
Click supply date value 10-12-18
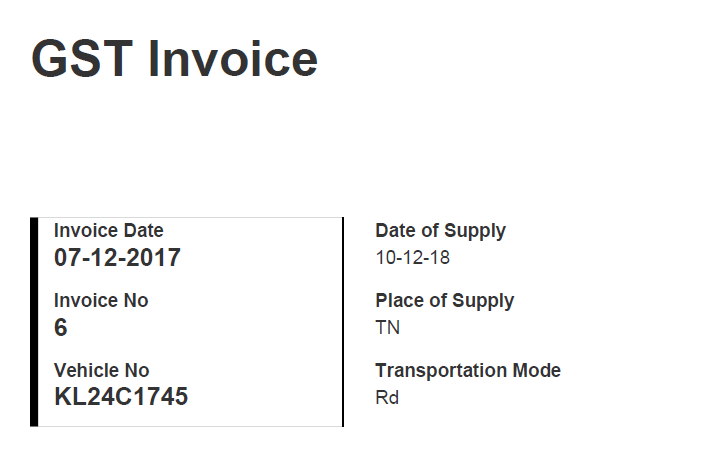[413, 258]
